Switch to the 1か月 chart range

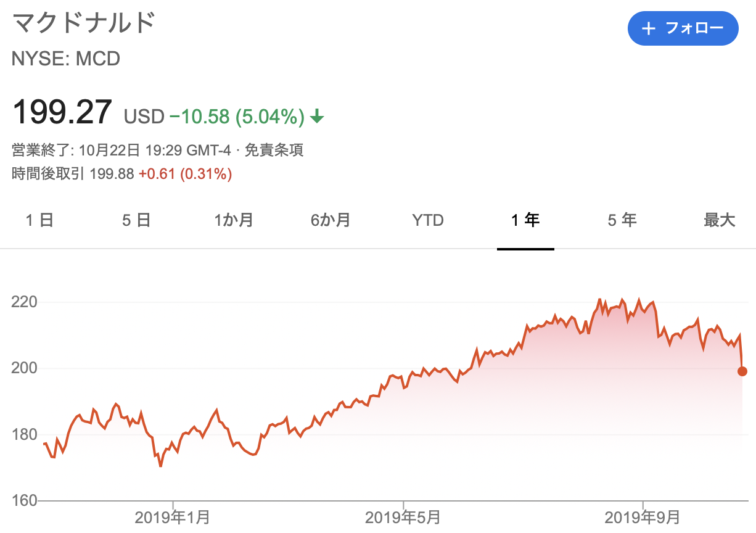point(234,220)
